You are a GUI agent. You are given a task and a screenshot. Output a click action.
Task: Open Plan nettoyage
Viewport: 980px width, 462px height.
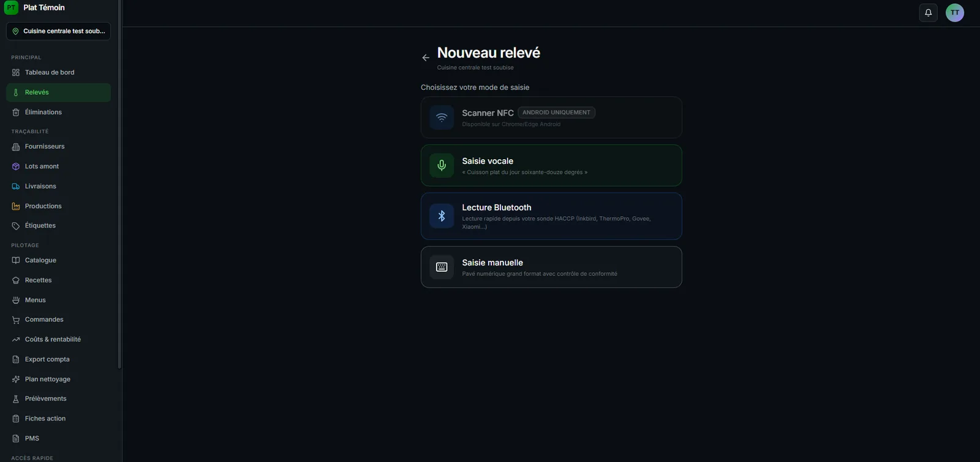pos(58,379)
